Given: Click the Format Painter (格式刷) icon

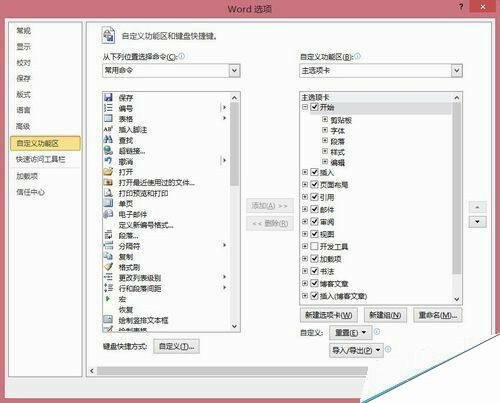Looking at the screenshot, I should (108, 267).
